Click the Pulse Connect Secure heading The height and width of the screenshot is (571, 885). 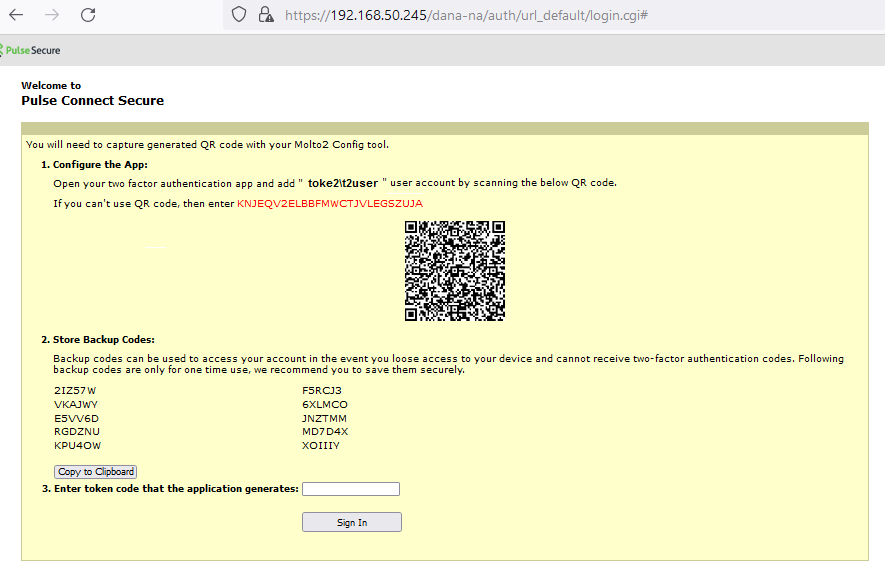coord(93,100)
